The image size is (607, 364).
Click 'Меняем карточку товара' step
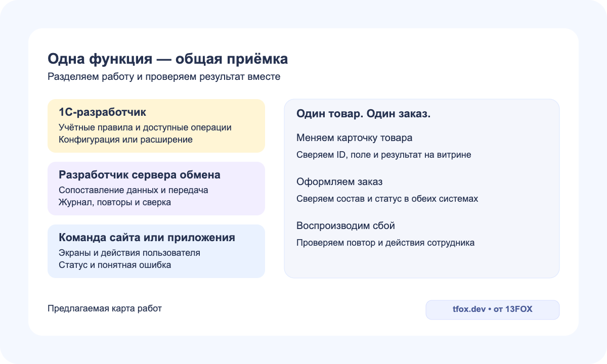pyautogui.click(x=354, y=138)
